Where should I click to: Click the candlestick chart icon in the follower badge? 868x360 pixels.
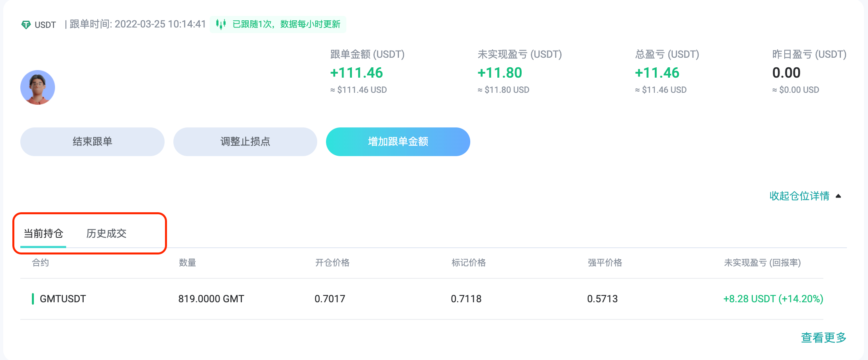220,24
